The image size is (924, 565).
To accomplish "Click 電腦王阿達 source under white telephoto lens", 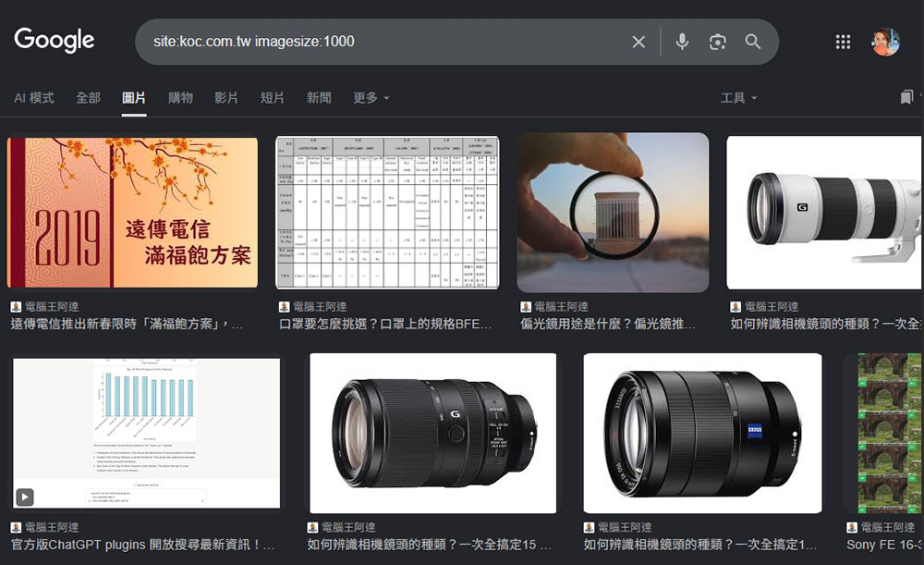I will click(772, 307).
